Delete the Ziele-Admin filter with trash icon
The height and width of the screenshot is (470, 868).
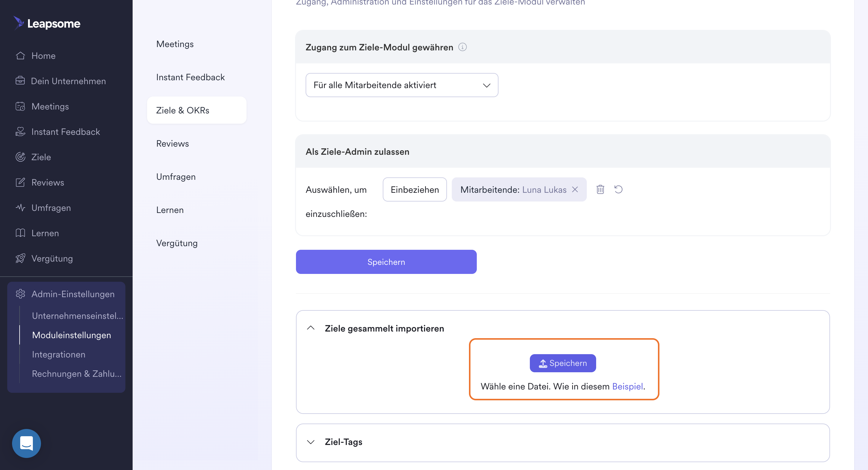coord(600,189)
